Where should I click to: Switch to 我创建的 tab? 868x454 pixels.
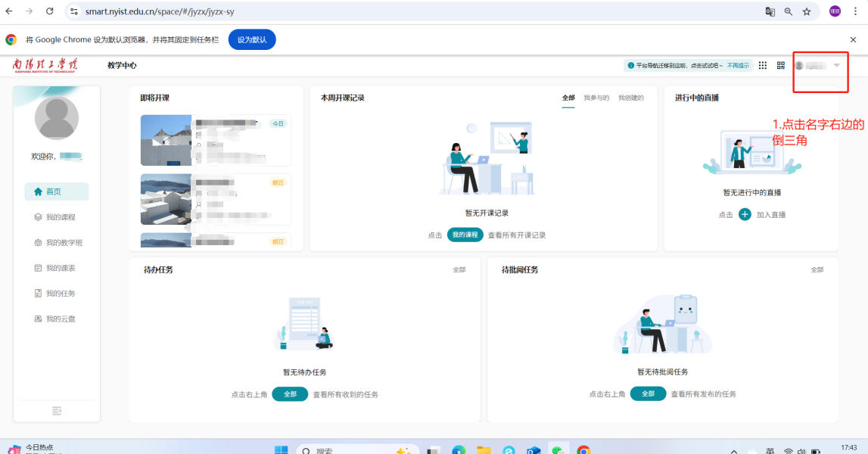pos(630,98)
